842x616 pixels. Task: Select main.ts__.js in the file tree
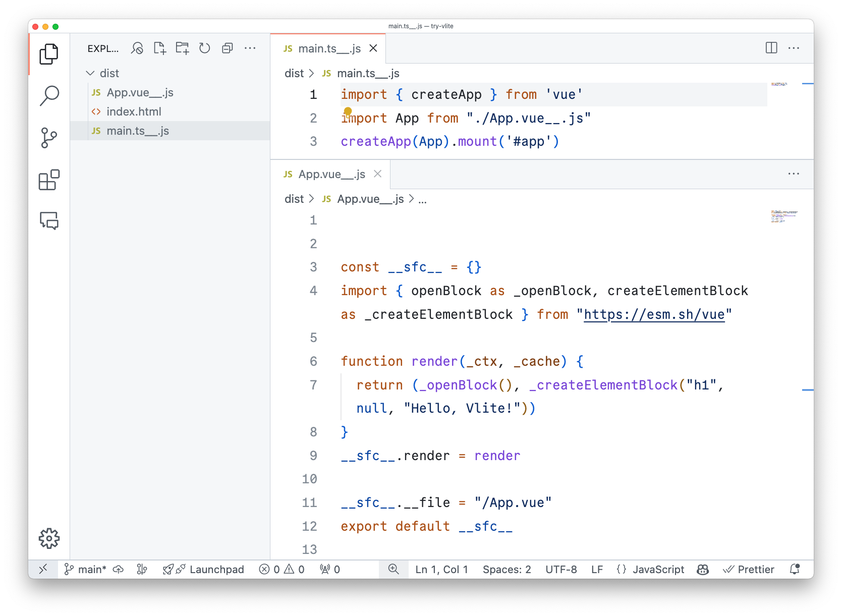click(x=170, y=131)
